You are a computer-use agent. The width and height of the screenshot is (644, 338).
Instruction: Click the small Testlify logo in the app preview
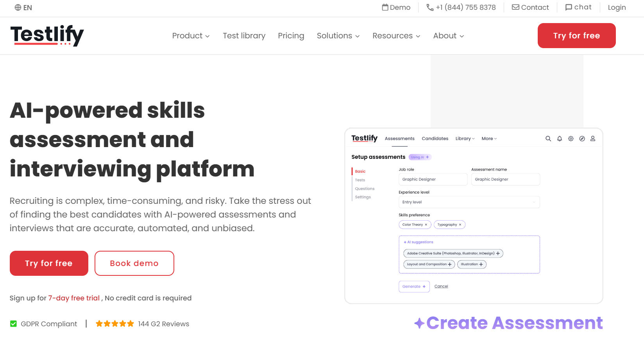(x=364, y=138)
